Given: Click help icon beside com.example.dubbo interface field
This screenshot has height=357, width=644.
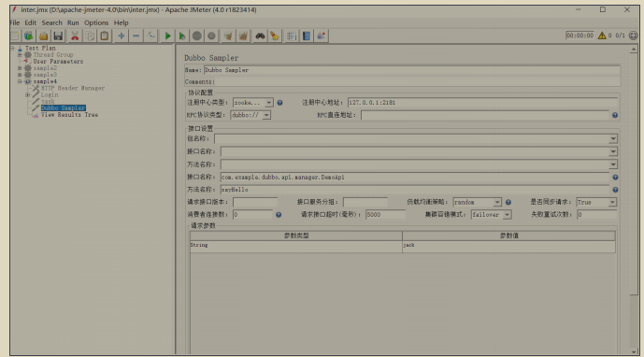Looking at the screenshot, I should click(x=615, y=178).
